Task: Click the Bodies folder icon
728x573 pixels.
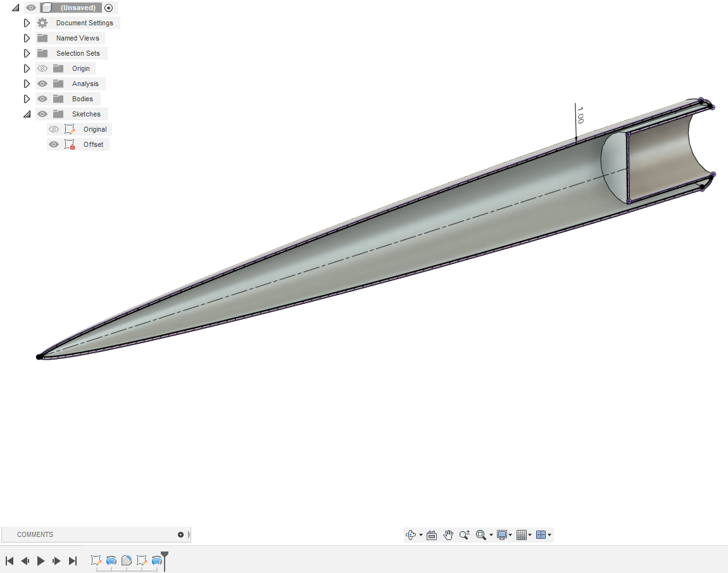Action: pyautogui.click(x=58, y=99)
